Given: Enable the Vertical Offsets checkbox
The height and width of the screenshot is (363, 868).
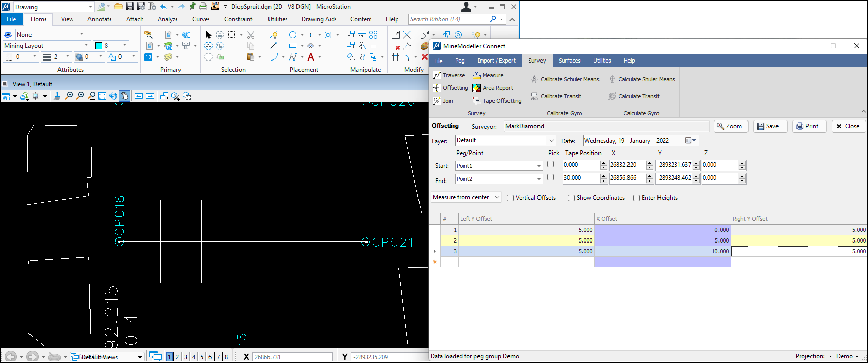Looking at the screenshot, I should [511, 198].
